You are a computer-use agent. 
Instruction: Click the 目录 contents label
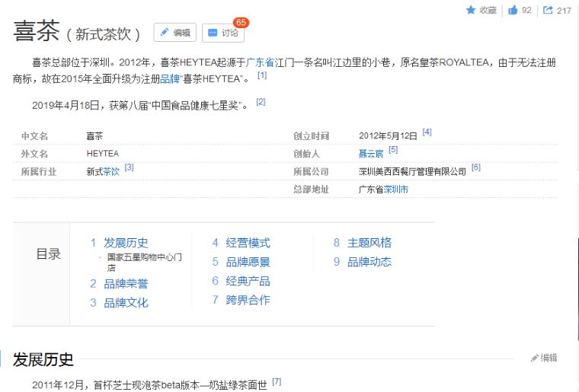[x=48, y=254]
